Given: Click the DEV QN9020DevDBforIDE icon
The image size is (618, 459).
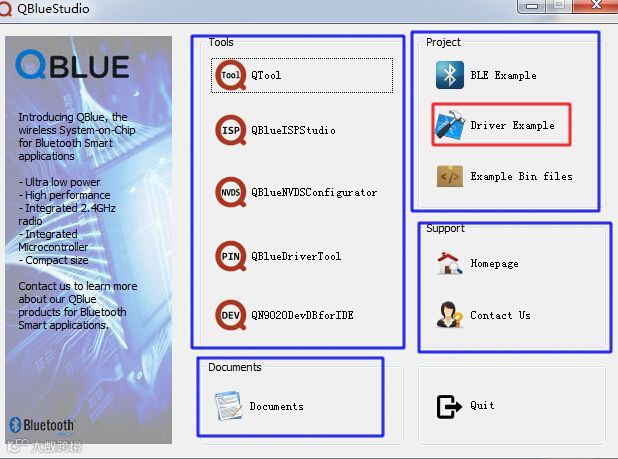Looking at the screenshot, I should pyautogui.click(x=230, y=315).
